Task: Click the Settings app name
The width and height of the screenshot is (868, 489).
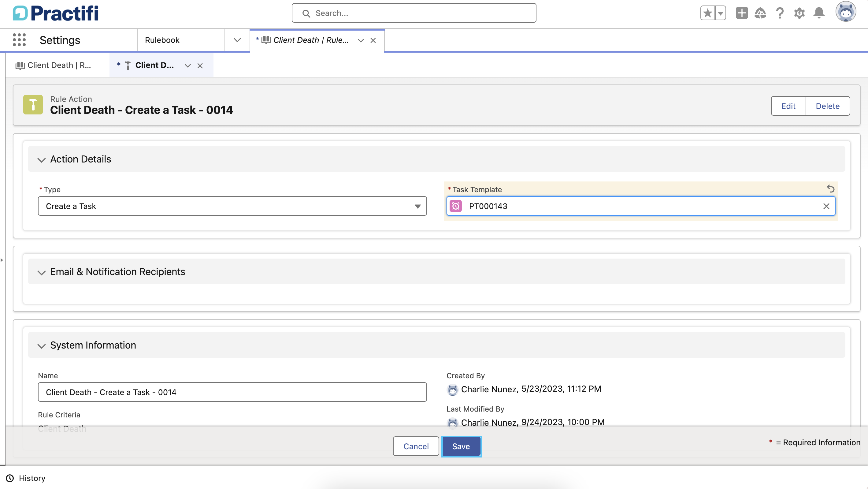Action: coord(60,40)
